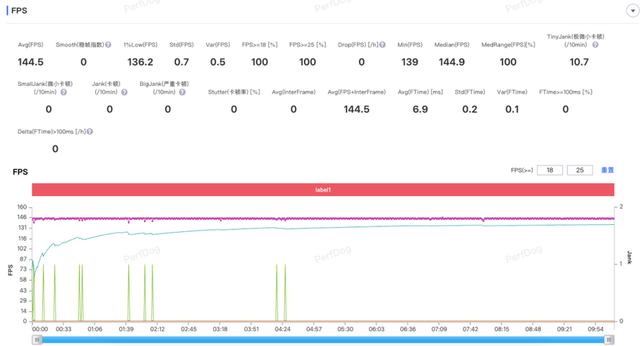Click the FPS threshold field showing 18

coord(550,170)
